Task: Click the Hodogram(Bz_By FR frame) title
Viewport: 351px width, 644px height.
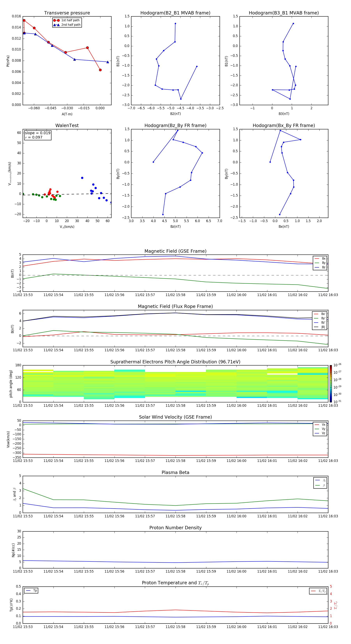Action: [175, 125]
